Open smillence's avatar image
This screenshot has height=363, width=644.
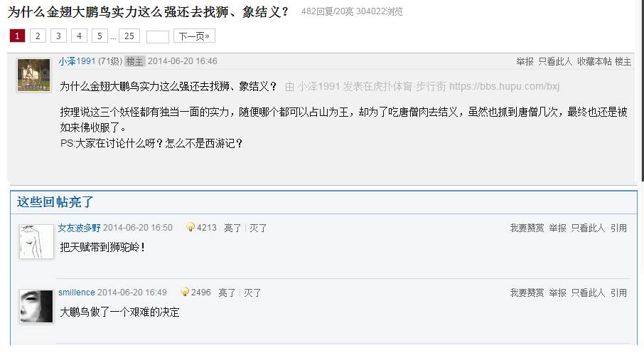(36, 306)
